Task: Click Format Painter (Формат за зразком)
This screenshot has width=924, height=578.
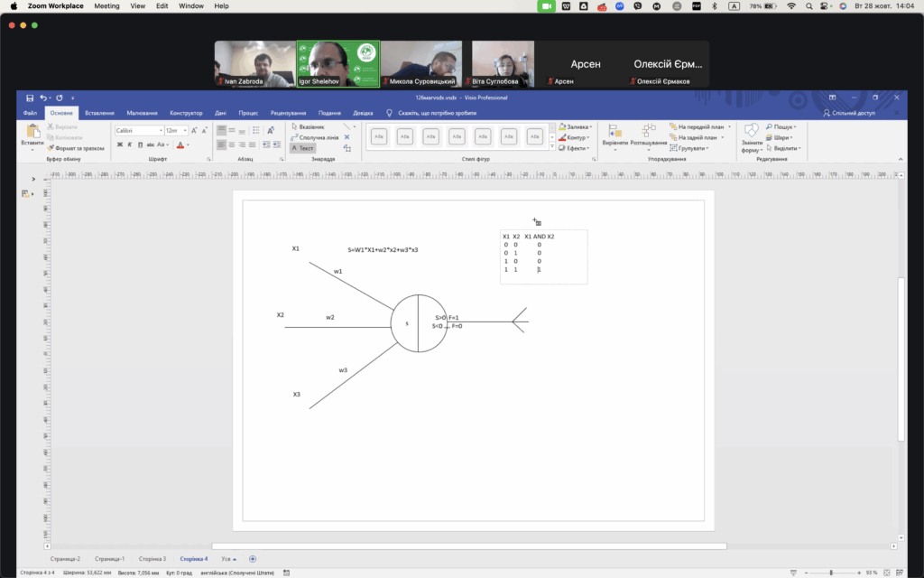Action: tap(78, 148)
